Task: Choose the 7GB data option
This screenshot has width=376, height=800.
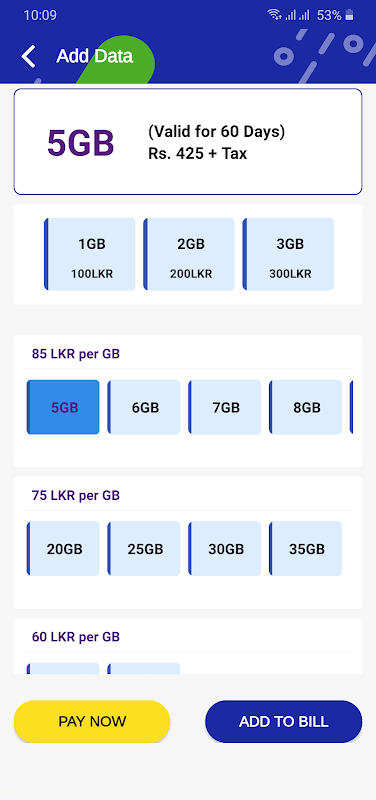Action: coord(224,407)
